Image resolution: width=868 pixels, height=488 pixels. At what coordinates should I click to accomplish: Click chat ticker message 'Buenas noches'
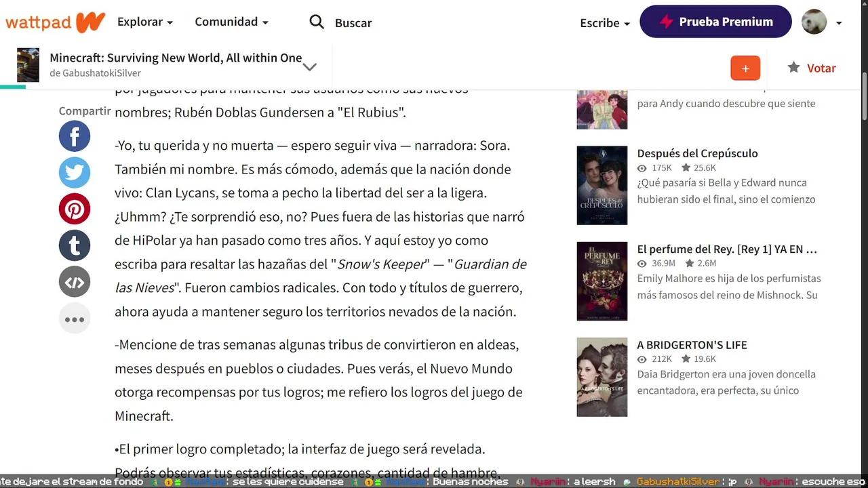(471, 482)
